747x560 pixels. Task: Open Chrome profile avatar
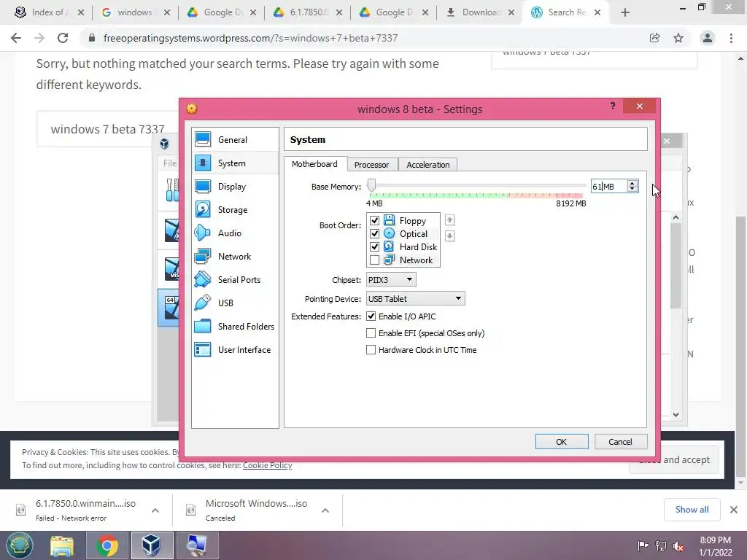point(708,38)
